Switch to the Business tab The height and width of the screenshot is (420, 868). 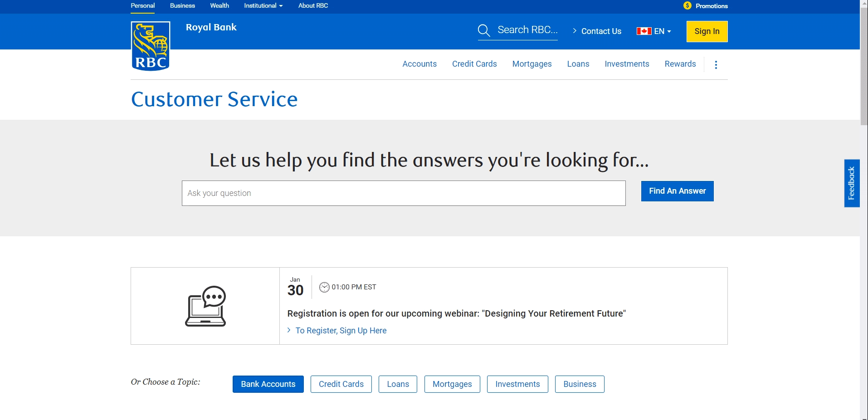182,5
